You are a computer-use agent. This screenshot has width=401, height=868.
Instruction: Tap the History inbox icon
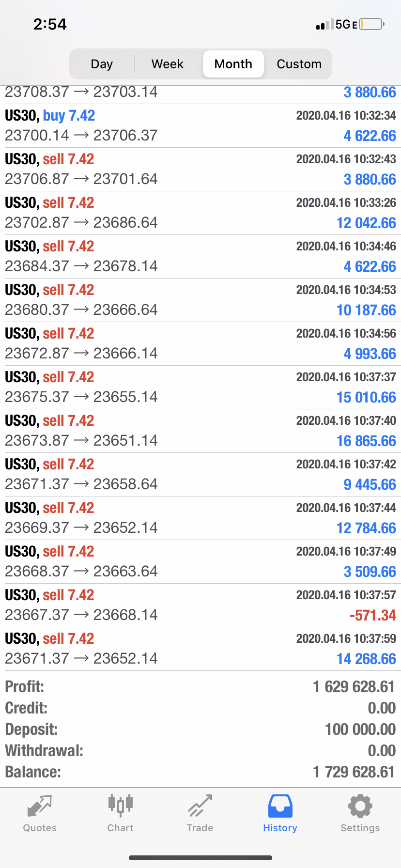point(280,806)
